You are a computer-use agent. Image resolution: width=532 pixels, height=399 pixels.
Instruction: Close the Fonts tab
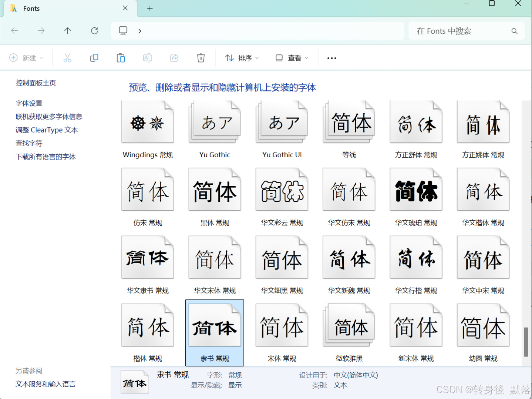point(125,8)
